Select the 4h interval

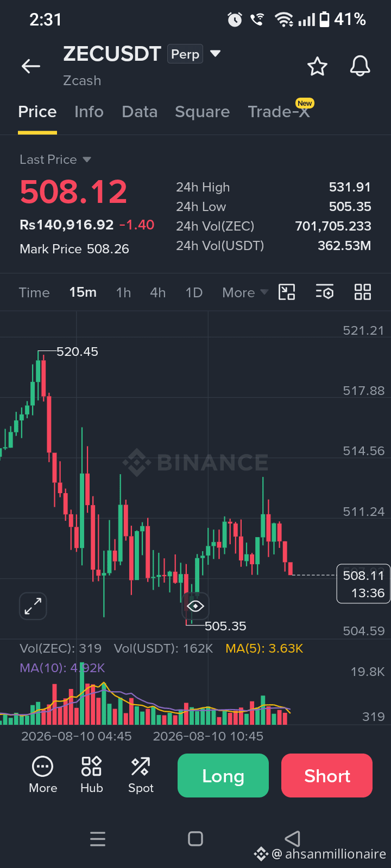pos(158,292)
